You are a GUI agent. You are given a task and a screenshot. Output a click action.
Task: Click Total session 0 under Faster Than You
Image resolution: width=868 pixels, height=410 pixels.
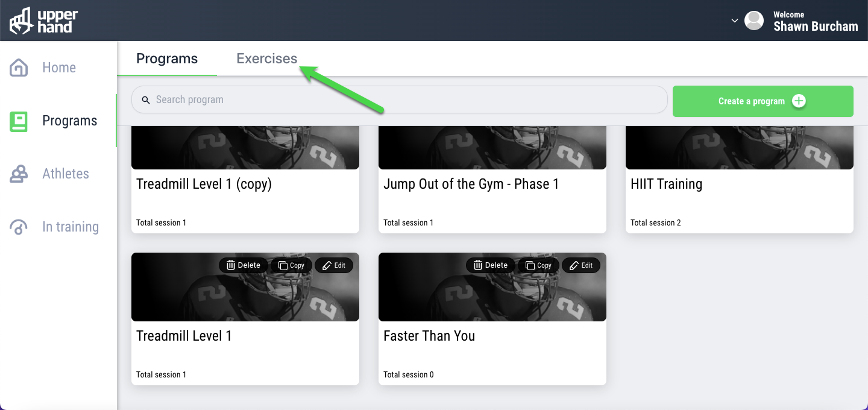point(409,374)
